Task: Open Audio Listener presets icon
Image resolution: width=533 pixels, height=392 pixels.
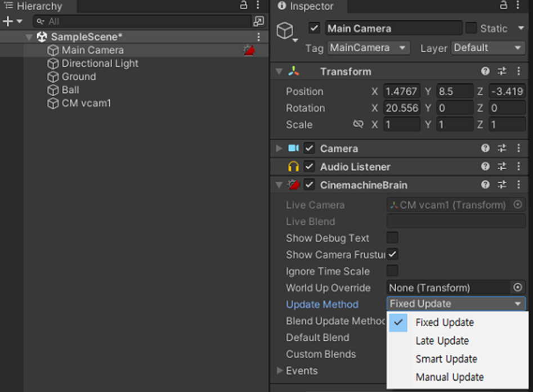Action: (x=502, y=166)
